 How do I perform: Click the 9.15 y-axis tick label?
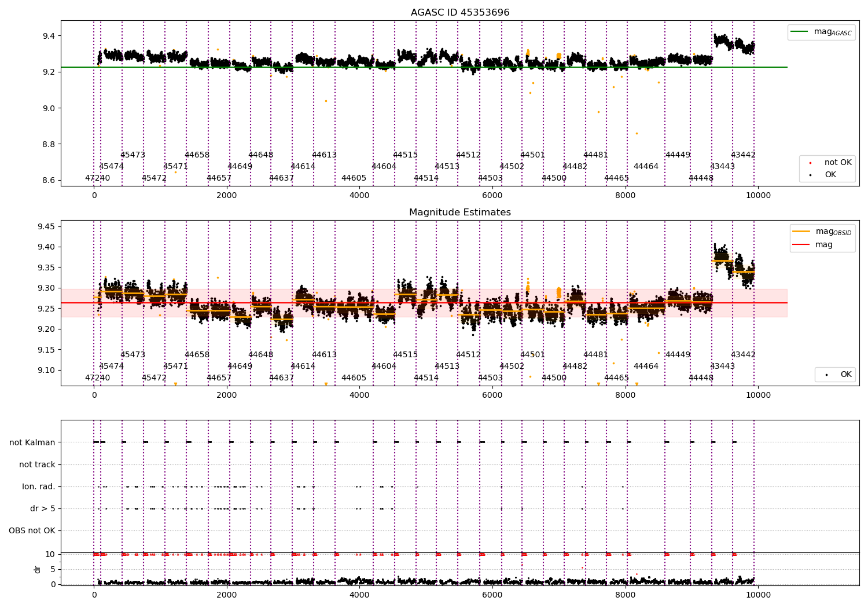pyautogui.click(x=46, y=350)
